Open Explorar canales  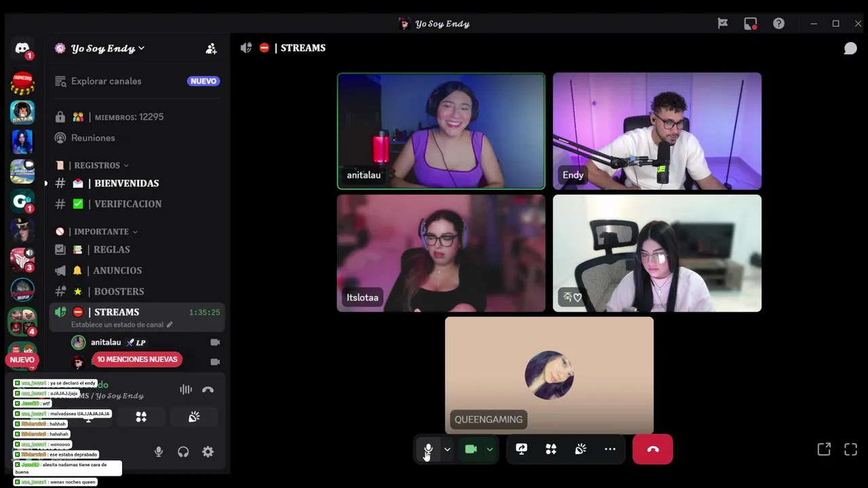pyautogui.click(x=106, y=81)
